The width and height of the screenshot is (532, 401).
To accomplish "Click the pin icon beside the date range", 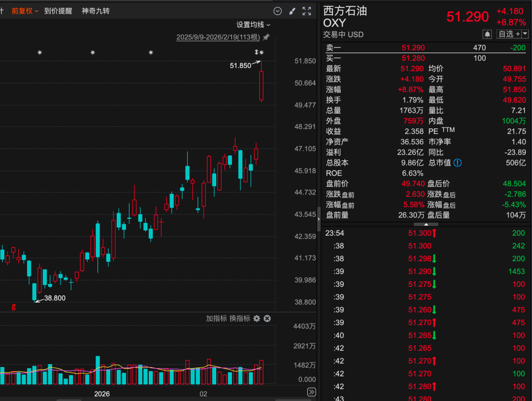I will [266, 37].
